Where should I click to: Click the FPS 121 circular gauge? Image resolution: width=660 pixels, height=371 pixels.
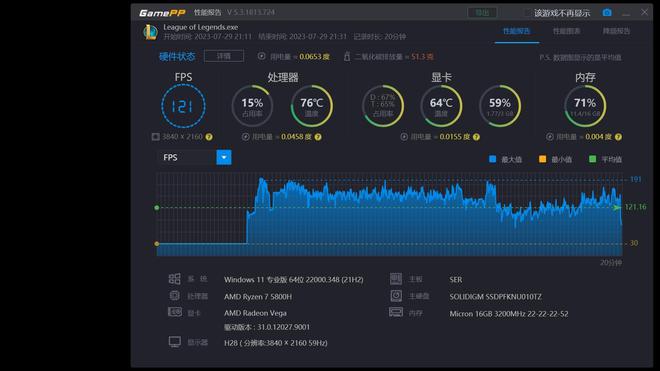pos(183,106)
